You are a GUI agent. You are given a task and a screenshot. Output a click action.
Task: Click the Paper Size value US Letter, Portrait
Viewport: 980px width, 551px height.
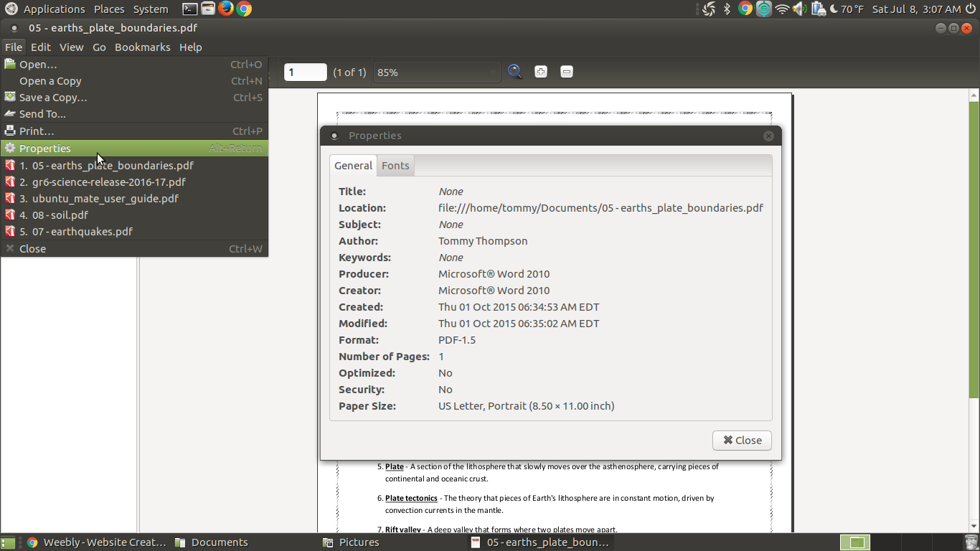tap(526, 406)
